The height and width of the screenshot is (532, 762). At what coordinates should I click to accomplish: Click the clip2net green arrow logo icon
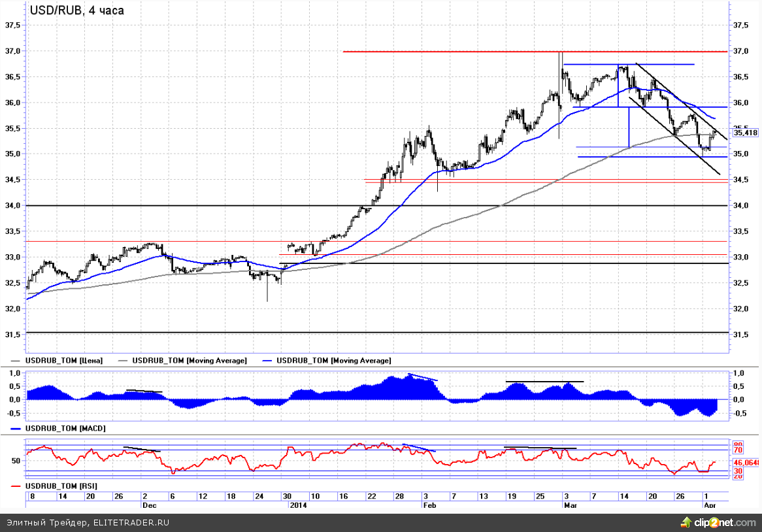coord(686,522)
